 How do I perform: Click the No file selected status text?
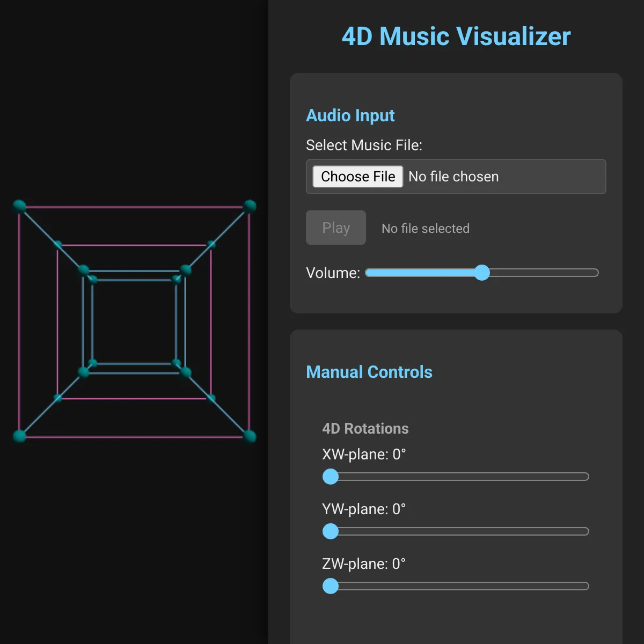[x=425, y=228]
